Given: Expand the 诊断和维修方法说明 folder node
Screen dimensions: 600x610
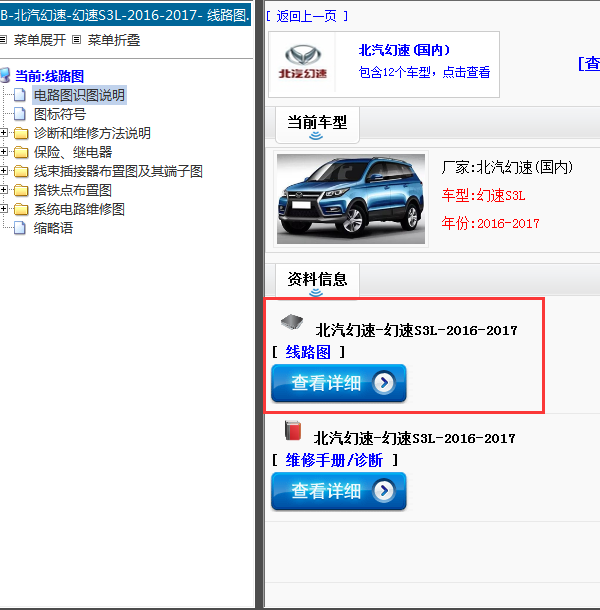Looking at the screenshot, I should pos(4,133).
